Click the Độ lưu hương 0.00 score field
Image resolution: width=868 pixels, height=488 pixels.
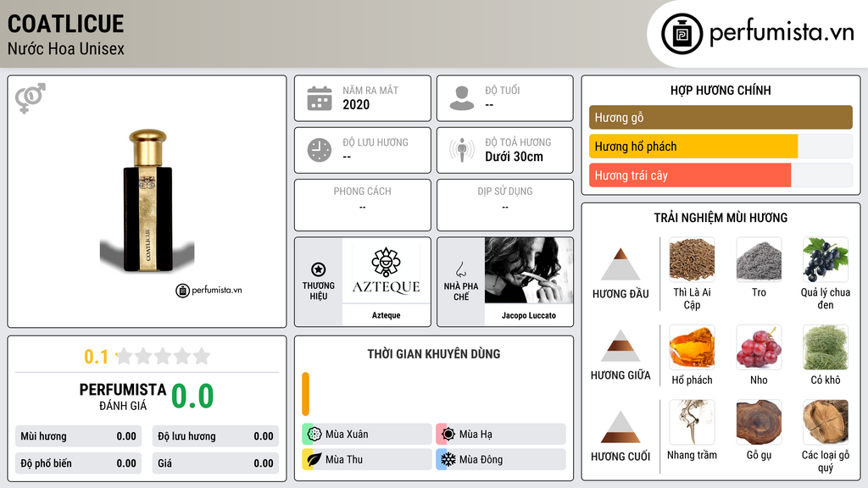click(215, 436)
